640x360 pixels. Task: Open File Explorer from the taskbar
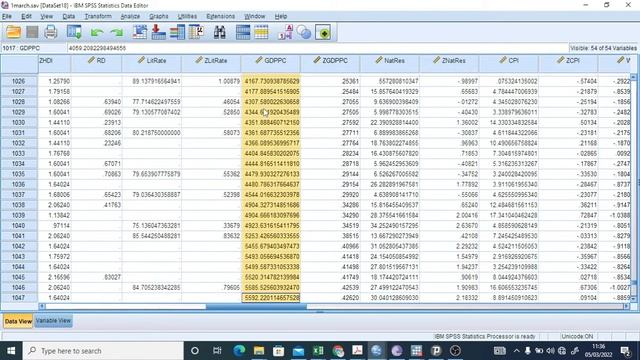coord(259,351)
